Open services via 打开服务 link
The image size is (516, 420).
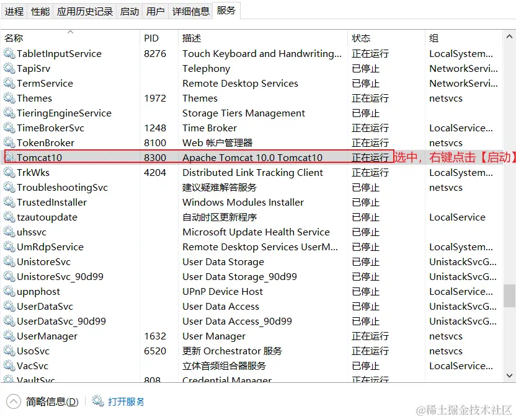click(x=126, y=401)
